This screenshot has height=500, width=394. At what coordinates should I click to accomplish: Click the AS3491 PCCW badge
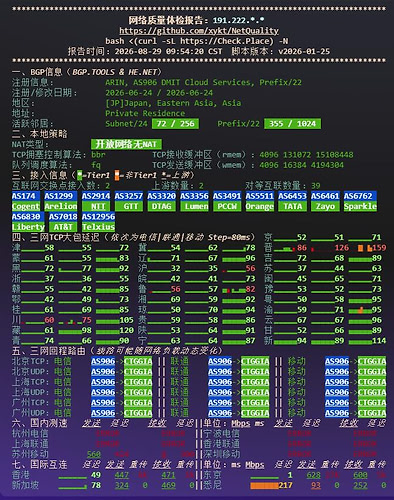[227, 201]
